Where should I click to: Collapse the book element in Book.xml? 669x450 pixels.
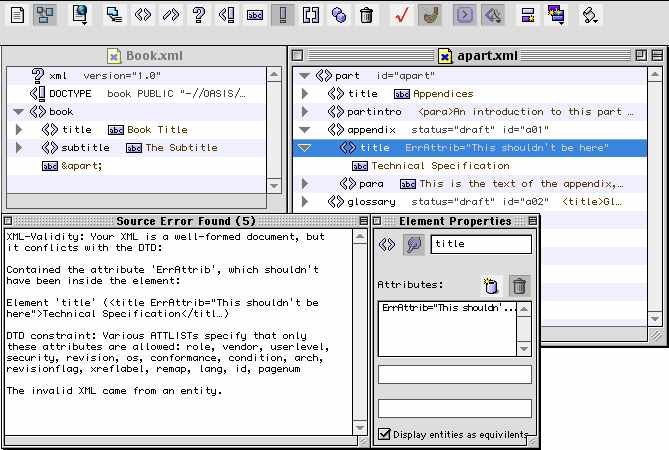pos(18,112)
